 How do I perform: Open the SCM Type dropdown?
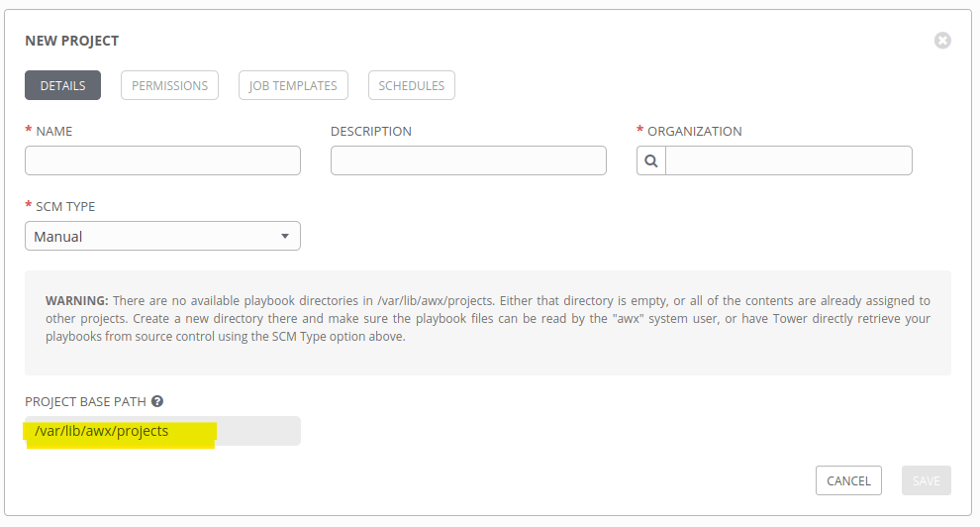pyautogui.click(x=162, y=236)
